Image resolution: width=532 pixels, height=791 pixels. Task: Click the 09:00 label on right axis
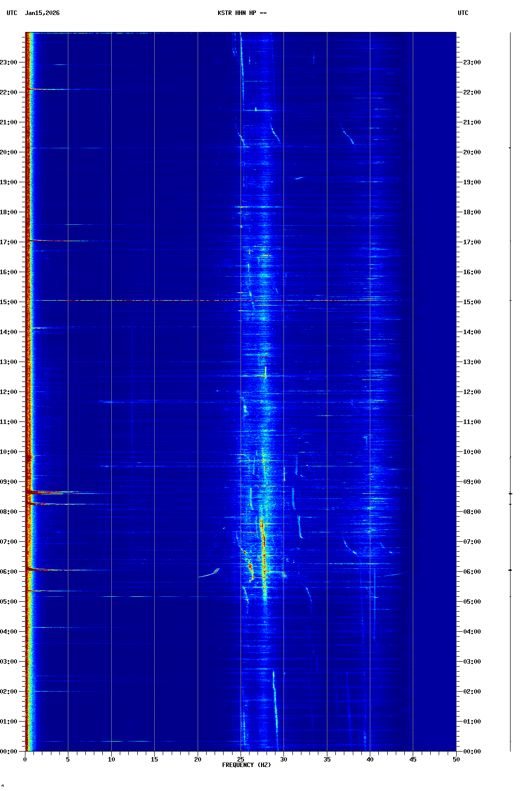pyautogui.click(x=472, y=482)
